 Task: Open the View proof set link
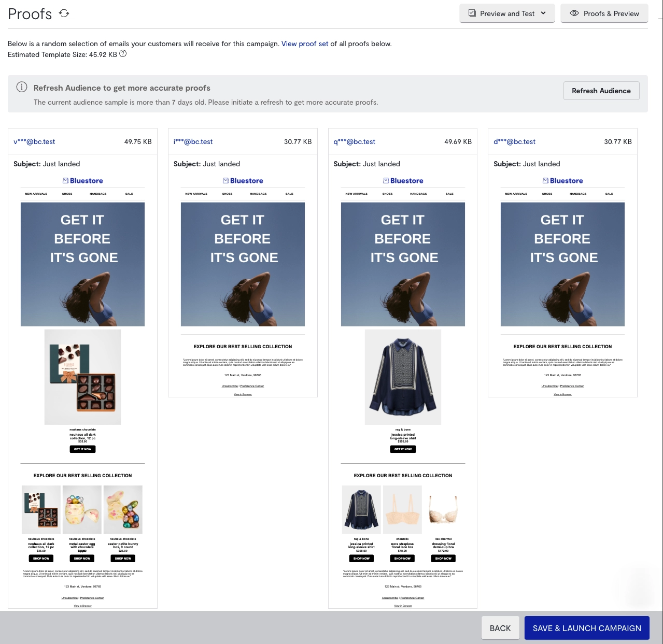(305, 44)
